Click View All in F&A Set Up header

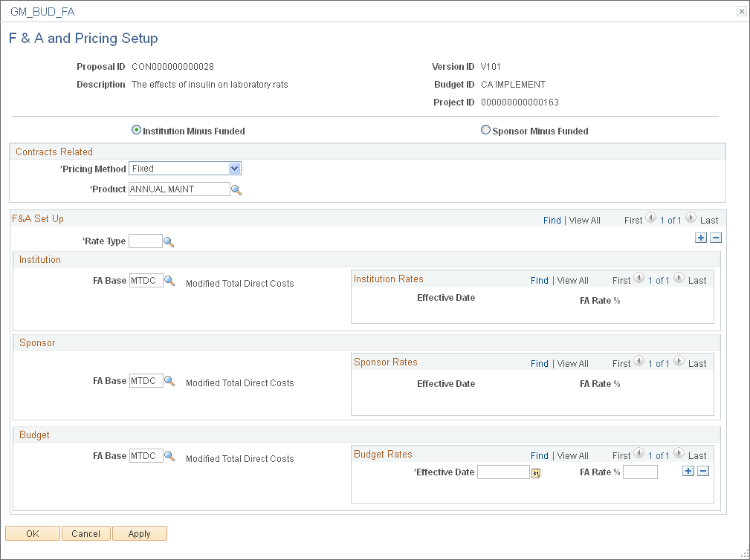tap(584, 221)
